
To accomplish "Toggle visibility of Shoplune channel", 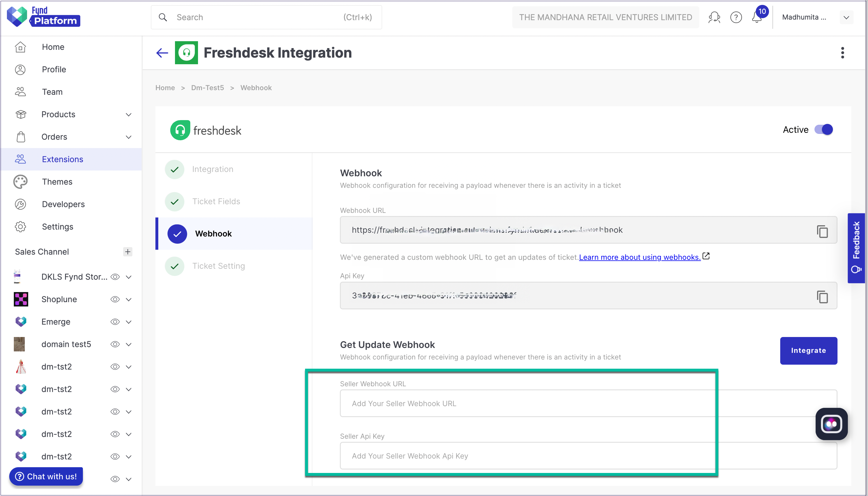I will coord(115,299).
